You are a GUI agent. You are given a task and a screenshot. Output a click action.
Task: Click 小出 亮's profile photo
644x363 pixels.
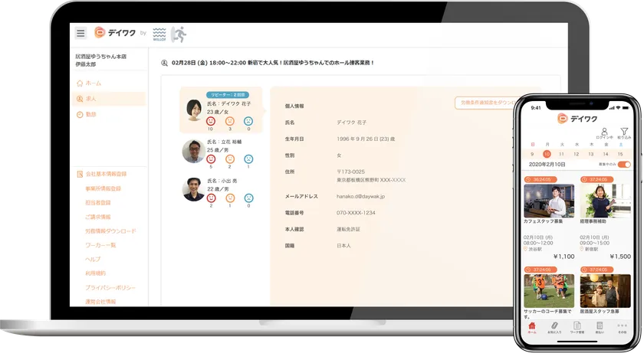tap(194, 189)
